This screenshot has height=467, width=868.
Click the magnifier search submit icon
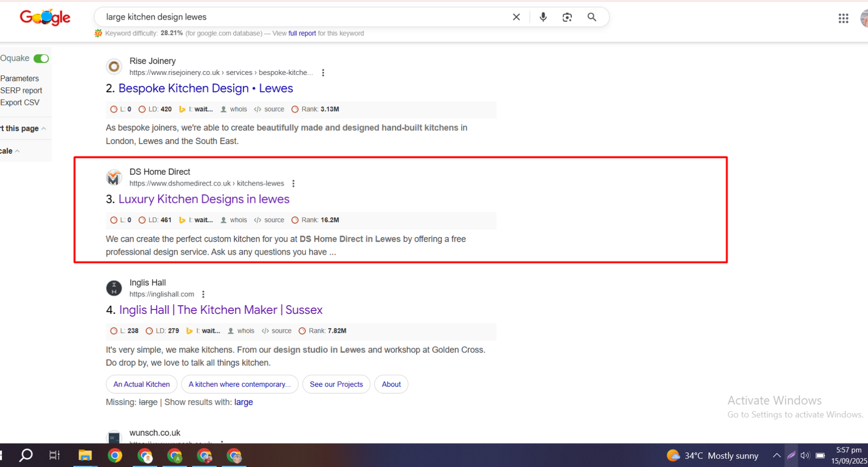[x=592, y=17]
